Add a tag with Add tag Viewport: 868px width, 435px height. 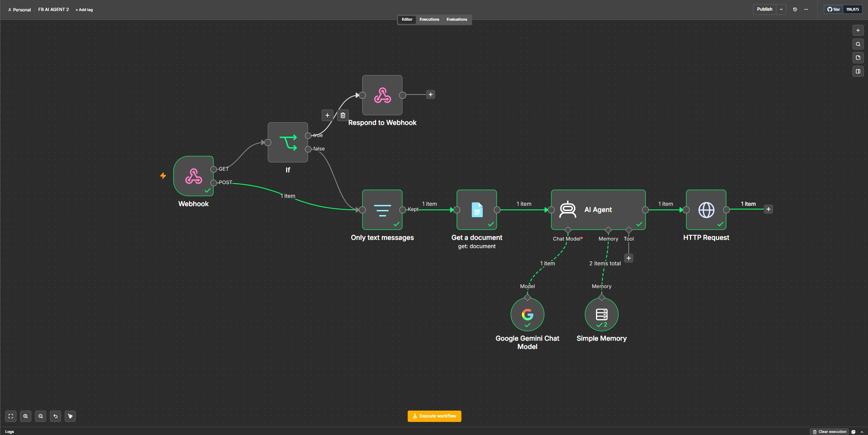click(x=84, y=10)
